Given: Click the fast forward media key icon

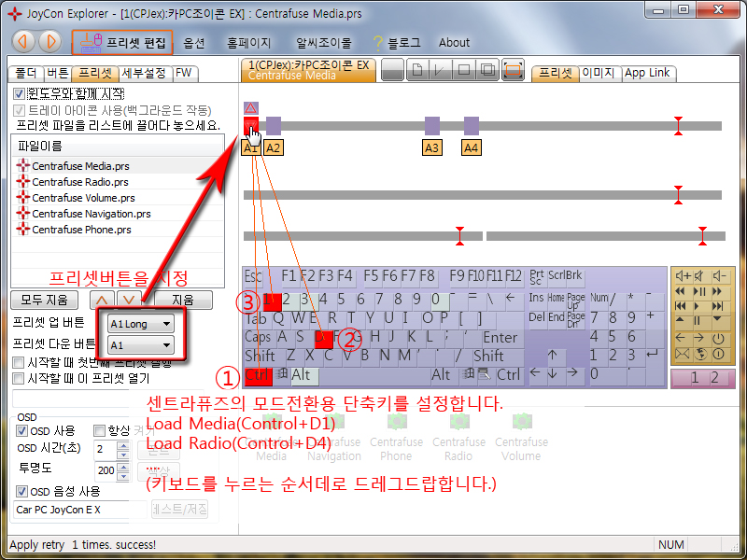Looking at the screenshot, I should click(x=717, y=291).
